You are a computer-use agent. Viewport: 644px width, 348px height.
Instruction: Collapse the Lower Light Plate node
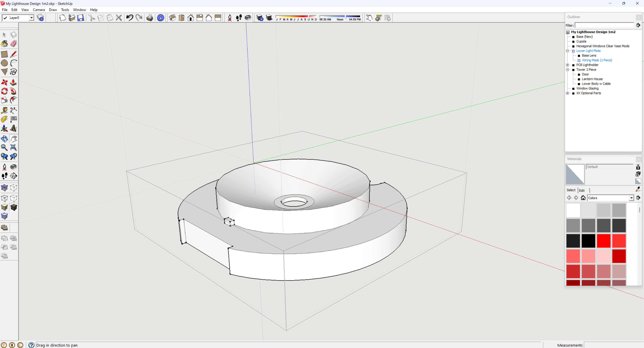(567, 51)
